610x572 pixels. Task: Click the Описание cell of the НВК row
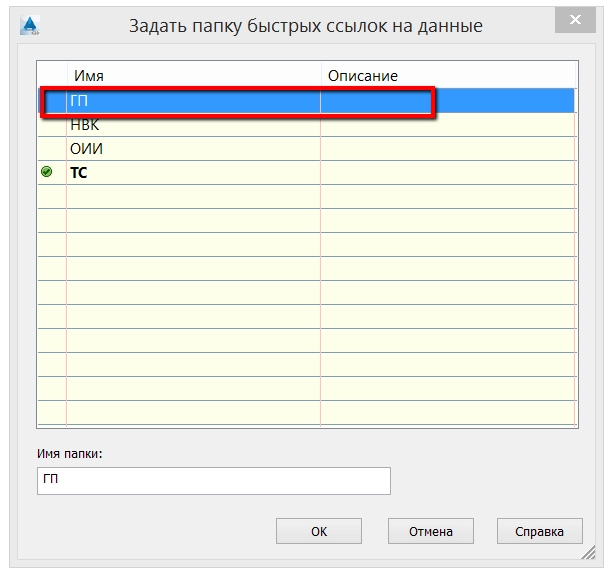pos(448,126)
